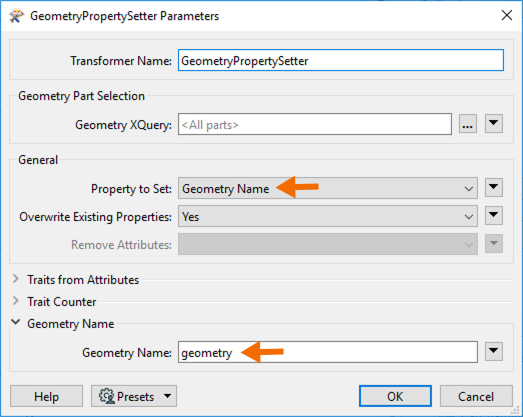Click the FME transformer icon in the title bar
Viewport: 523px width, 417px height.
[16, 16]
